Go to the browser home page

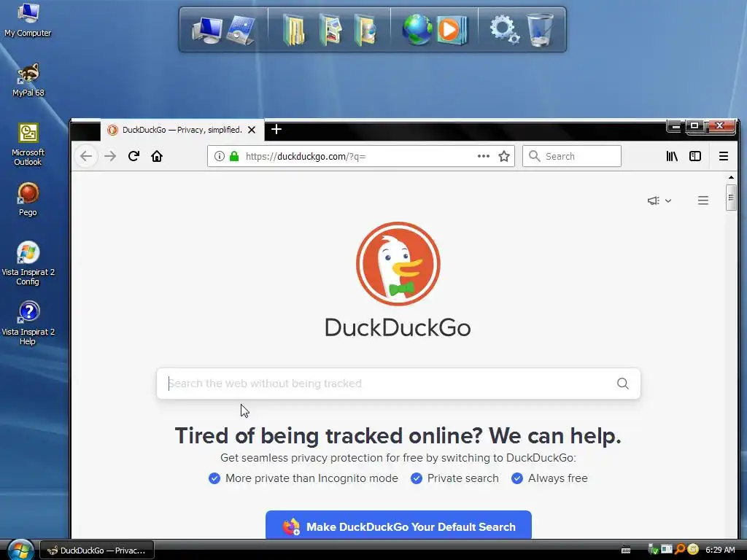[157, 156]
